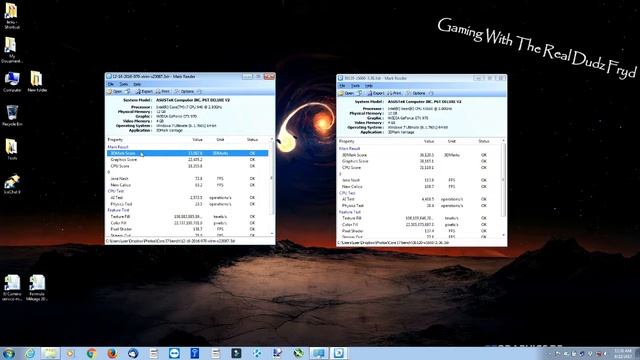
Task: Select Graphics Score row in left window
Action: tap(187, 160)
